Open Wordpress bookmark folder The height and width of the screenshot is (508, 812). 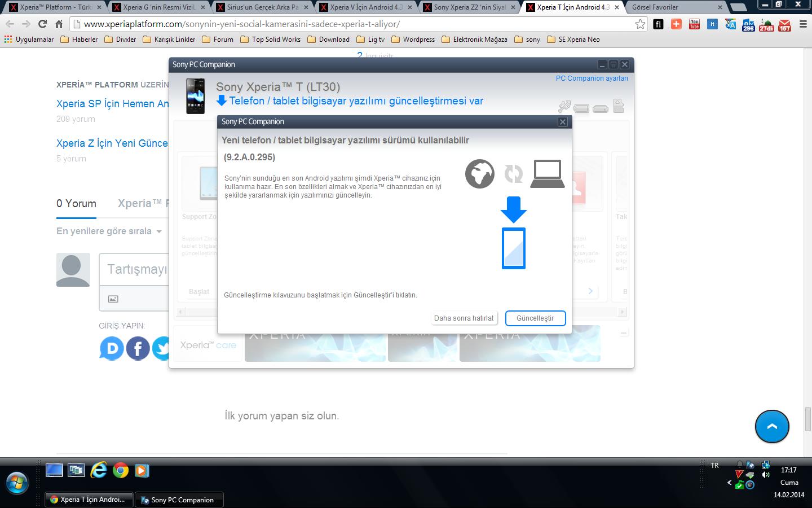pyautogui.click(x=413, y=40)
